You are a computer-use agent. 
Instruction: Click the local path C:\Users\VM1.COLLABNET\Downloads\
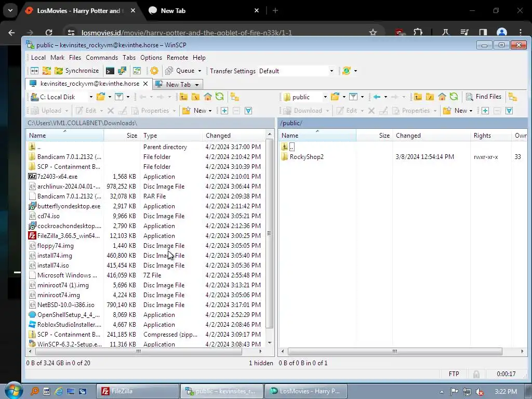[82, 123]
